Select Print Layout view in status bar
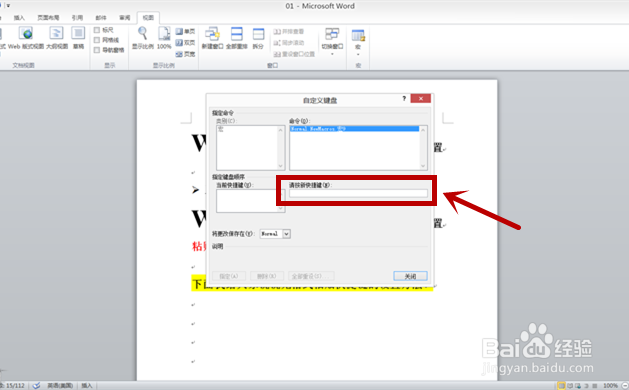This screenshot has height=390, width=629. (x=561, y=386)
